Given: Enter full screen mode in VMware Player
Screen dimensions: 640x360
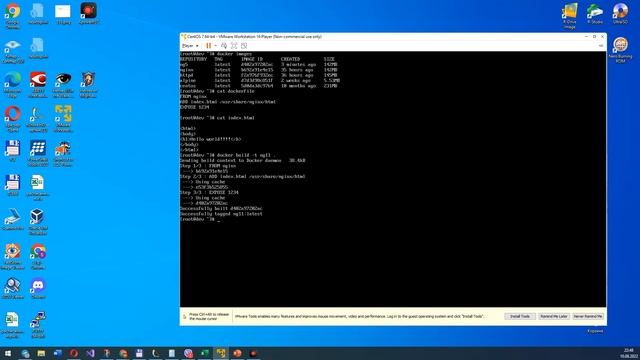Looking at the screenshot, I should [234, 46].
